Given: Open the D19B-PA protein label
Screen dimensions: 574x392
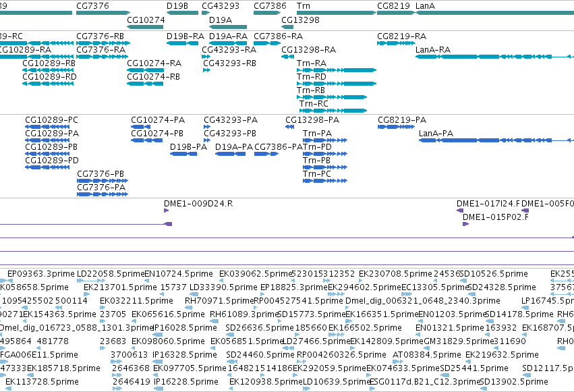Looking at the screenshot, I should click(188, 147).
